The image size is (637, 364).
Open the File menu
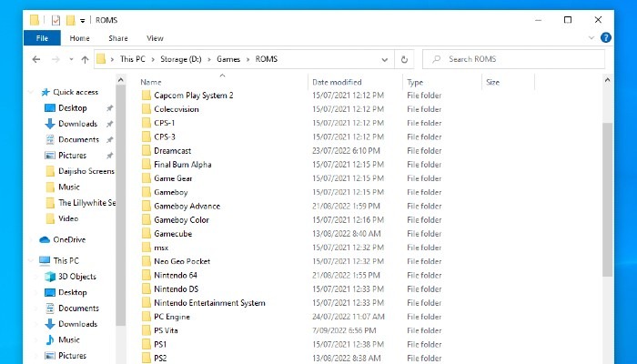click(42, 38)
